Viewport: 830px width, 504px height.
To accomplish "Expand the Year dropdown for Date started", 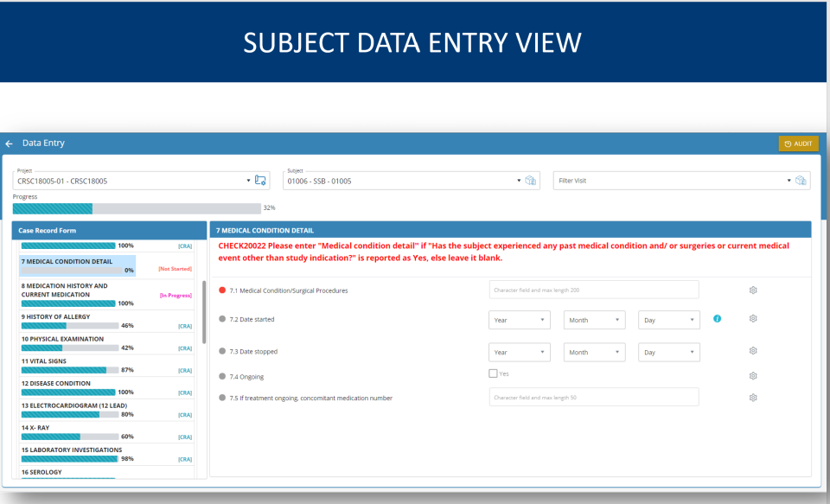I will click(x=519, y=319).
